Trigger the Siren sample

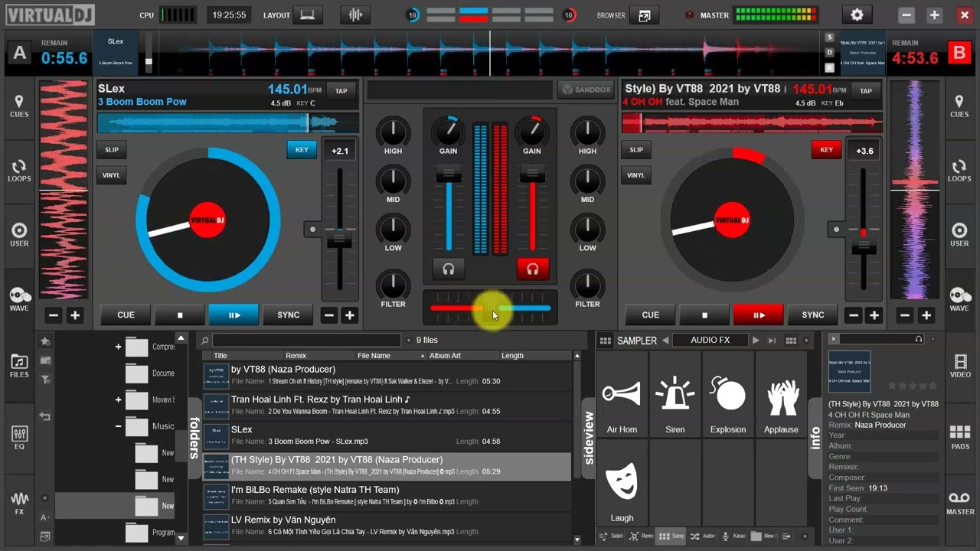point(675,394)
